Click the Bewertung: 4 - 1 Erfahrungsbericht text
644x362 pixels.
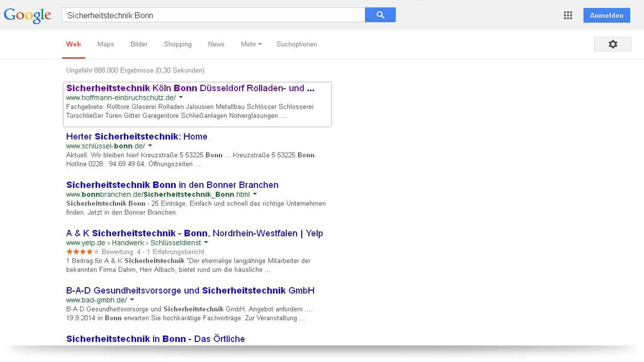click(x=153, y=252)
